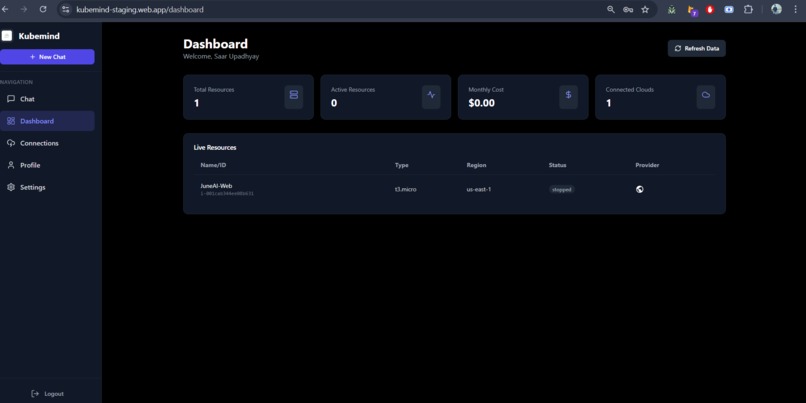Screen dimensions: 806x403
Task: Go to the Connections page
Action: (47, 143)
